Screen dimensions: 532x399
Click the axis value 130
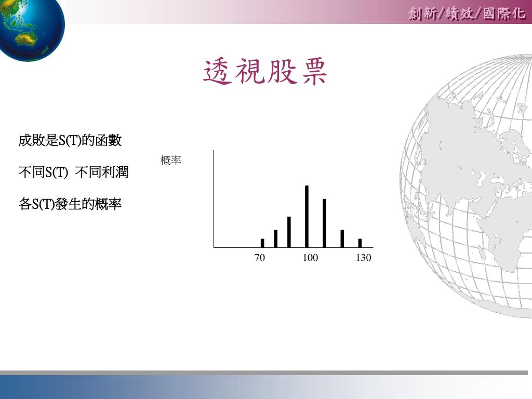pyautogui.click(x=363, y=258)
